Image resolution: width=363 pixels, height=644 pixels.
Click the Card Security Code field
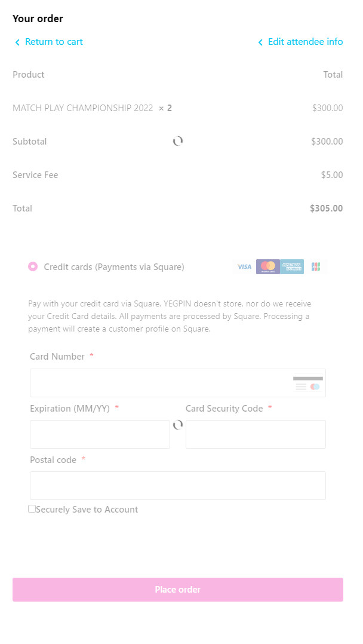(x=256, y=434)
